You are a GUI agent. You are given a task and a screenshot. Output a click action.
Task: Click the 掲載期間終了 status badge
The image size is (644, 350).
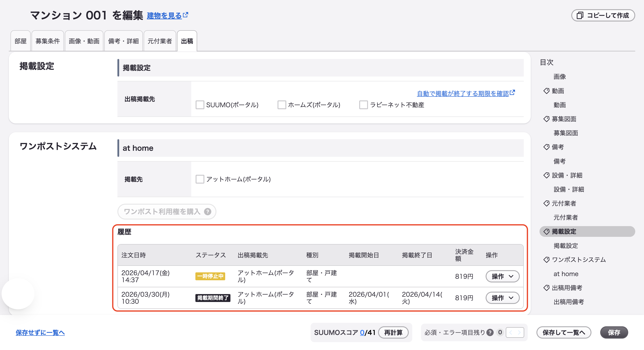pyautogui.click(x=213, y=298)
